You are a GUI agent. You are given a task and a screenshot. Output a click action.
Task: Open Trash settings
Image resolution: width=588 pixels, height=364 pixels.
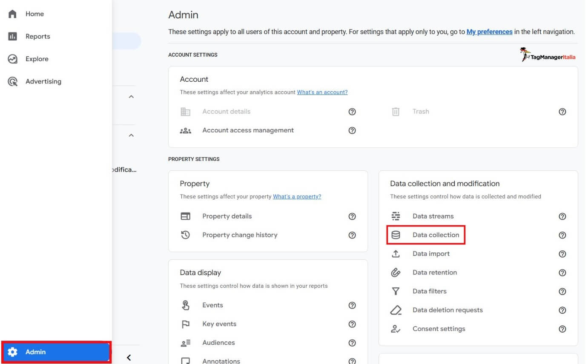tap(421, 112)
